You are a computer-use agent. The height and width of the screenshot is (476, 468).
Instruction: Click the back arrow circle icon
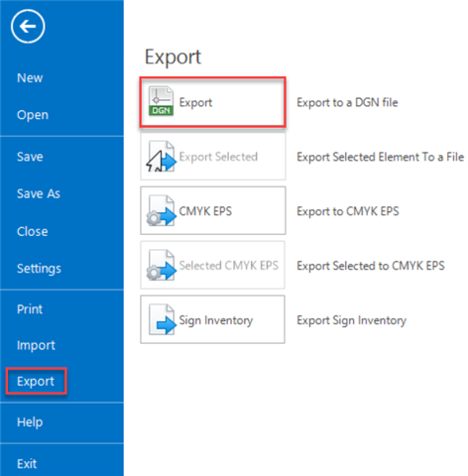pyautogui.click(x=28, y=26)
